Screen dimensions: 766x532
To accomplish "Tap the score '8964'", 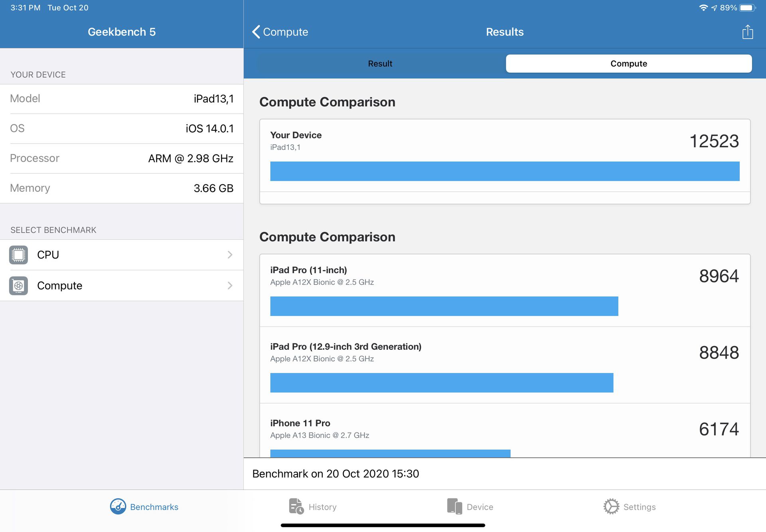I will (719, 276).
